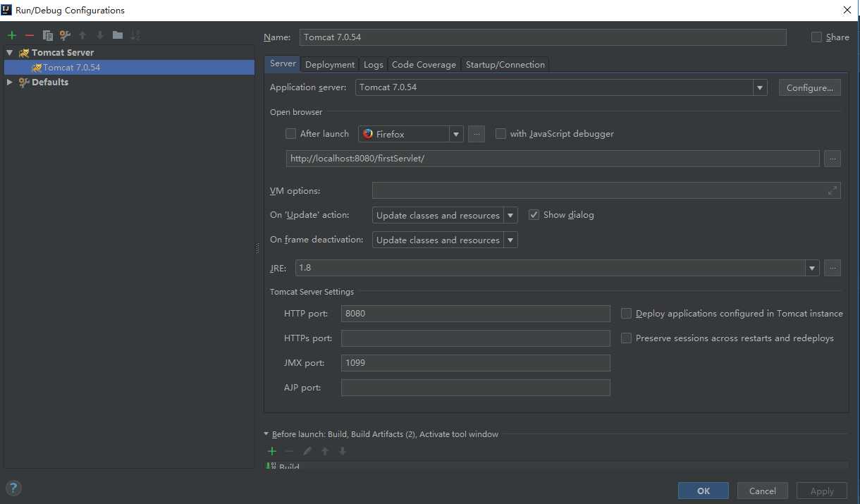Uncheck the Show dialog checkbox
The image size is (860, 504).
point(534,215)
